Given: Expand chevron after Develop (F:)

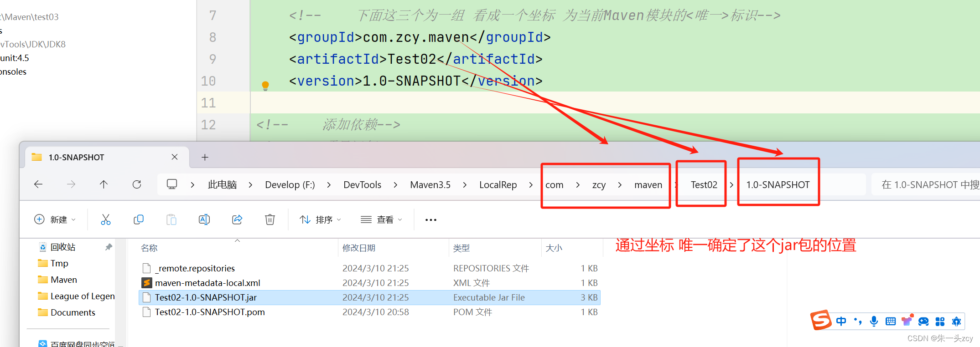Looking at the screenshot, I should tap(329, 184).
